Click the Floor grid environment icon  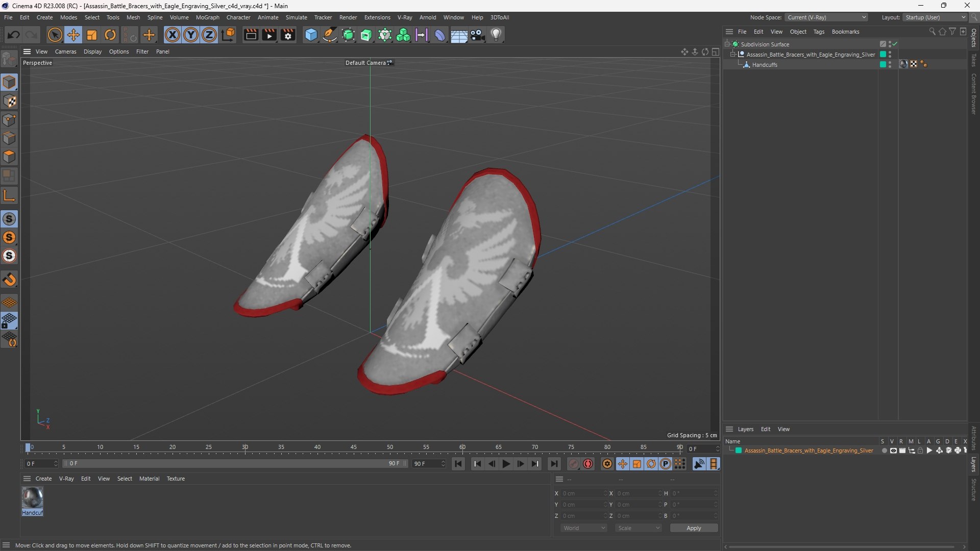(458, 35)
